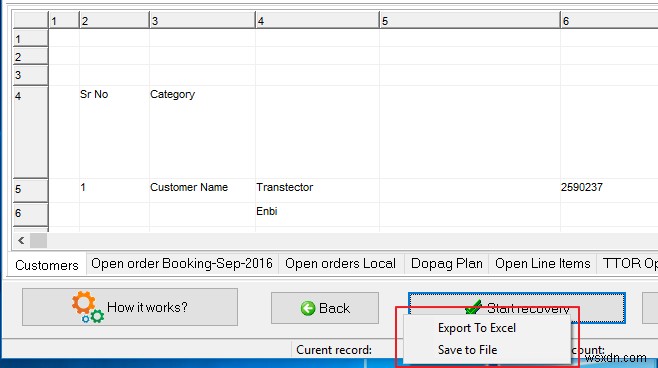Click the top-left grid corner select-all cell
This screenshot has height=368, width=658.
tap(31, 21)
